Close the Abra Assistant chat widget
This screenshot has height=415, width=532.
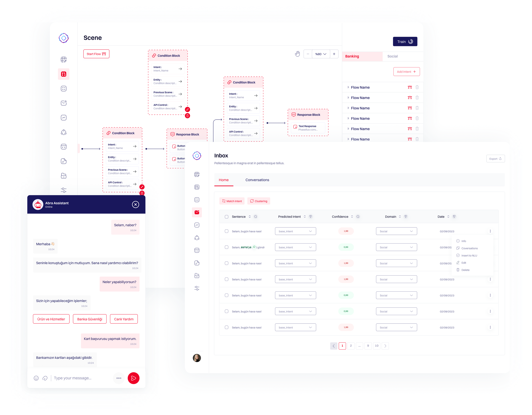(x=135, y=204)
